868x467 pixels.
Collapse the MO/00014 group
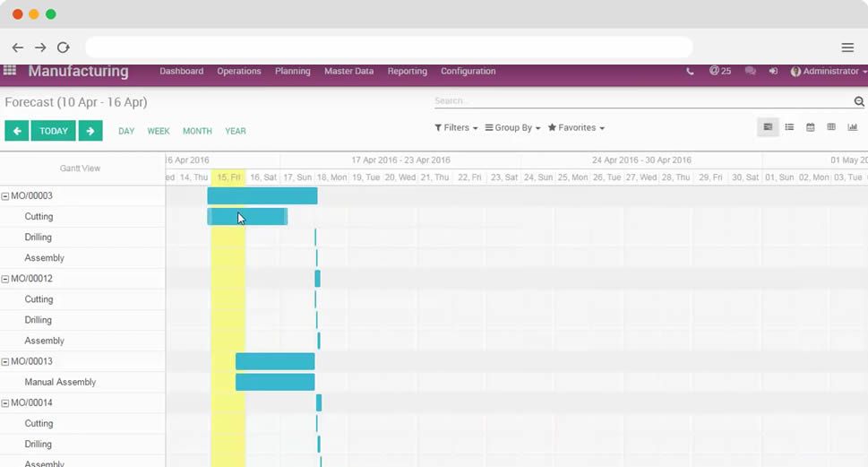tap(5, 403)
